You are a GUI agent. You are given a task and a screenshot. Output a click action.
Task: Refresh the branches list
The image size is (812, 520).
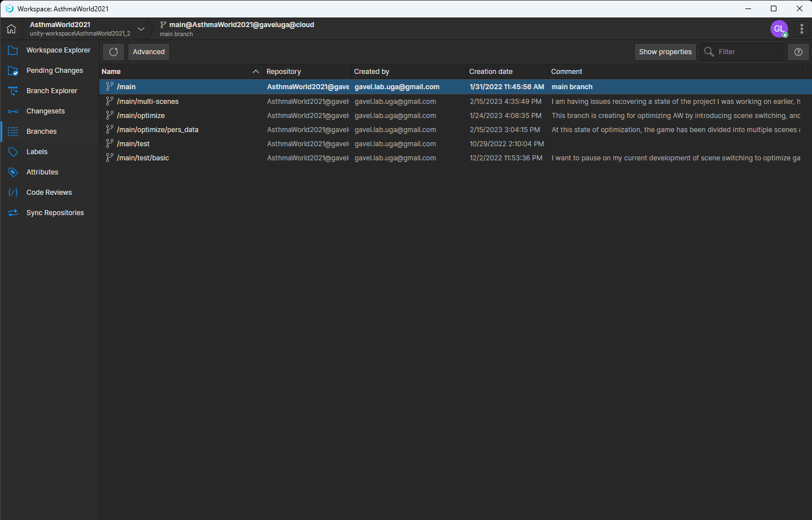point(113,51)
